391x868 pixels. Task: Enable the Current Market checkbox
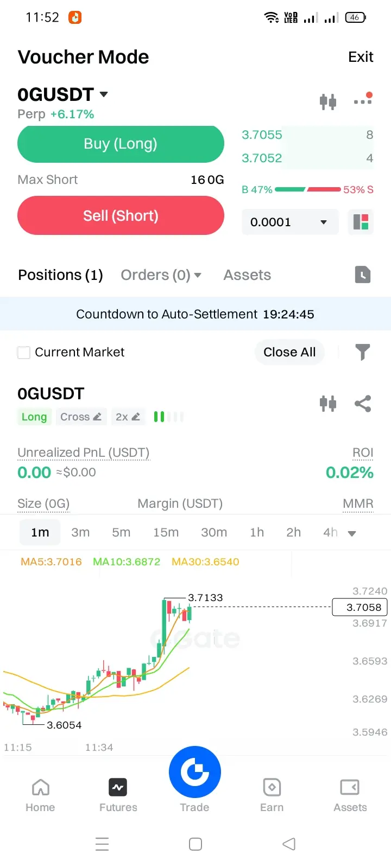click(24, 353)
